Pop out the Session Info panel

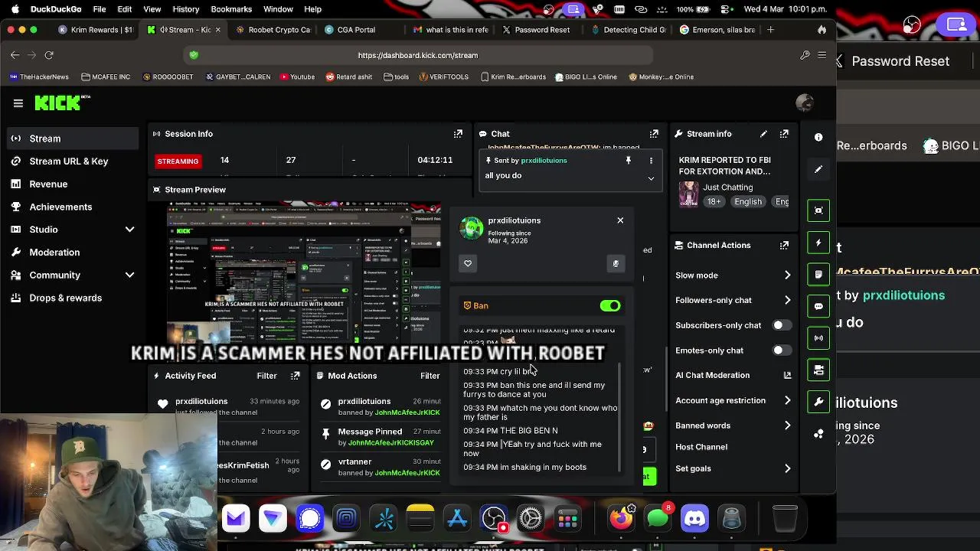click(458, 133)
